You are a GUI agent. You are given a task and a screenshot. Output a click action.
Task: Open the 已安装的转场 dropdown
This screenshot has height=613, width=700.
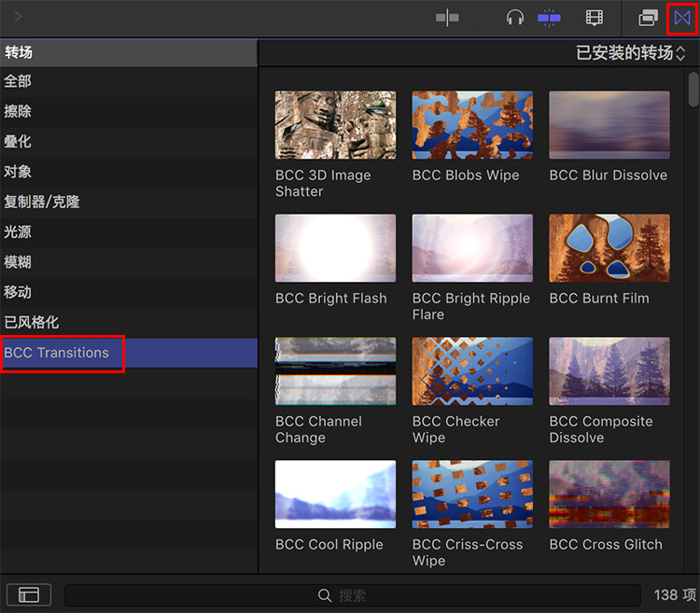(x=630, y=52)
